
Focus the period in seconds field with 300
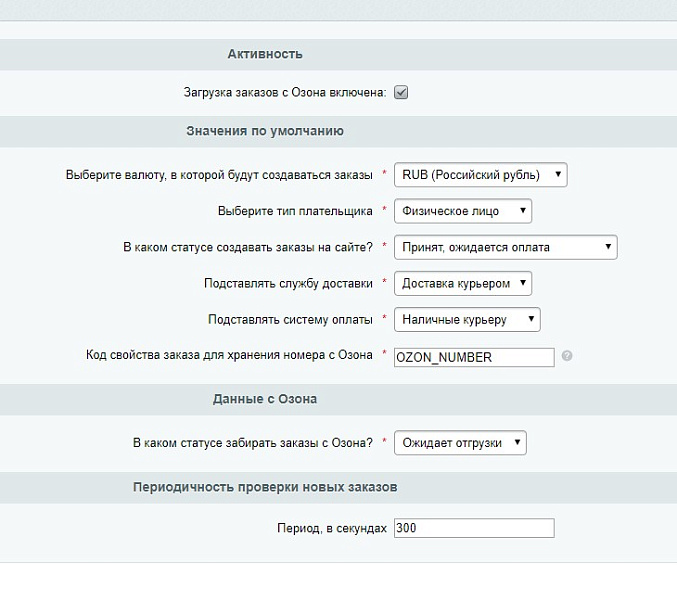pyautogui.click(x=474, y=528)
